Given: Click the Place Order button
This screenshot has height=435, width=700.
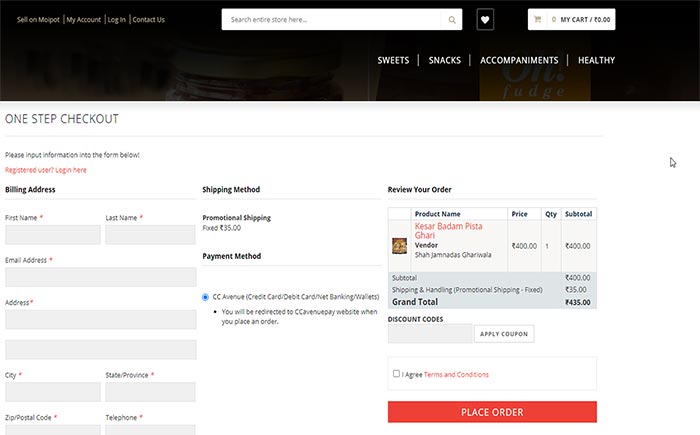Looking at the screenshot, I should click(x=492, y=412).
